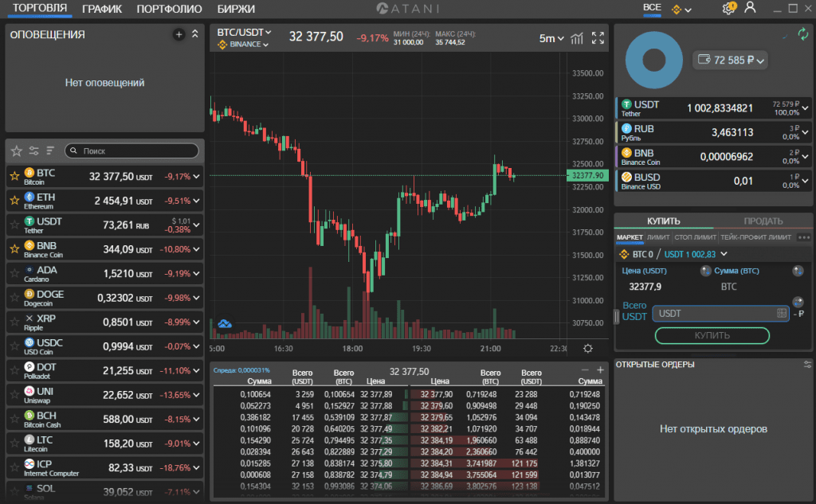This screenshot has height=504, width=816.
Task: Open user account profile icon
Action: [x=750, y=8]
